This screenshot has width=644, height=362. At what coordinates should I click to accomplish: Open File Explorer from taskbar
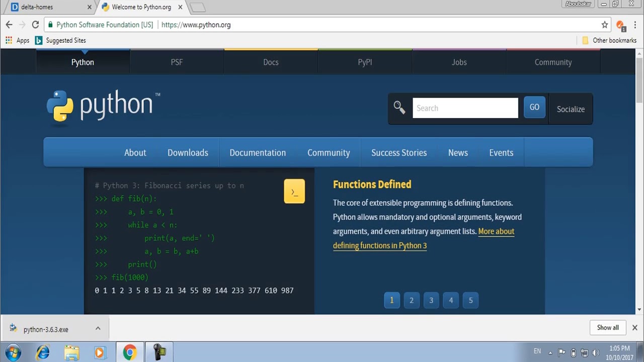pos(72,353)
